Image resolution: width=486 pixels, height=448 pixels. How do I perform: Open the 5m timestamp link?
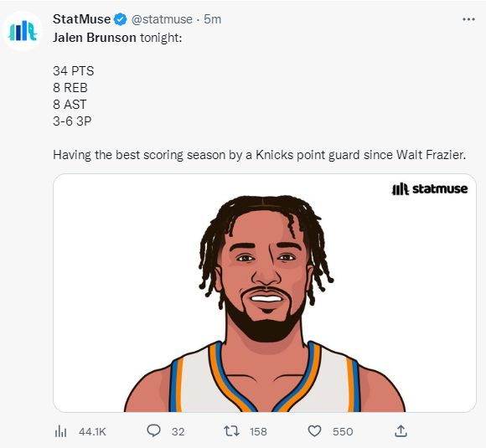click(212, 19)
